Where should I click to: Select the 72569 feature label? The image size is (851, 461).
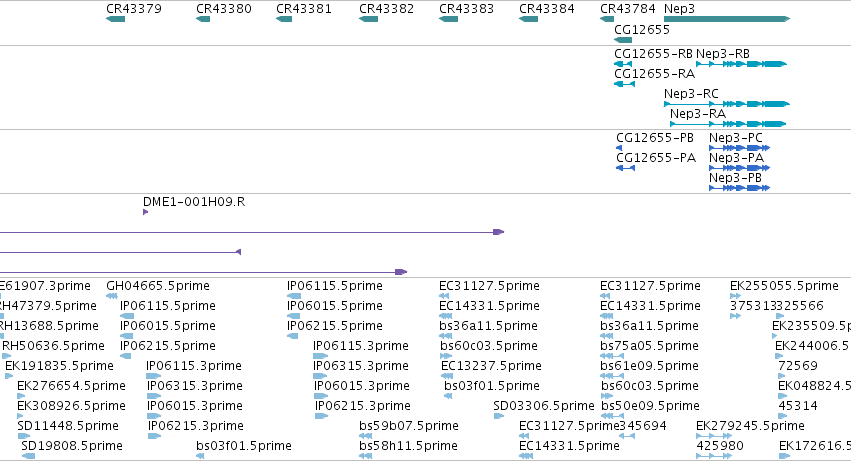click(798, 365)
